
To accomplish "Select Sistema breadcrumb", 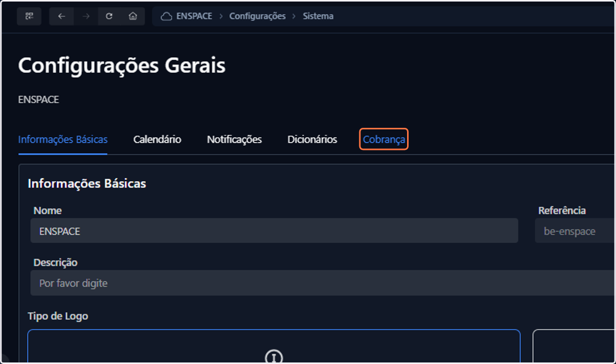I will 318,16.
